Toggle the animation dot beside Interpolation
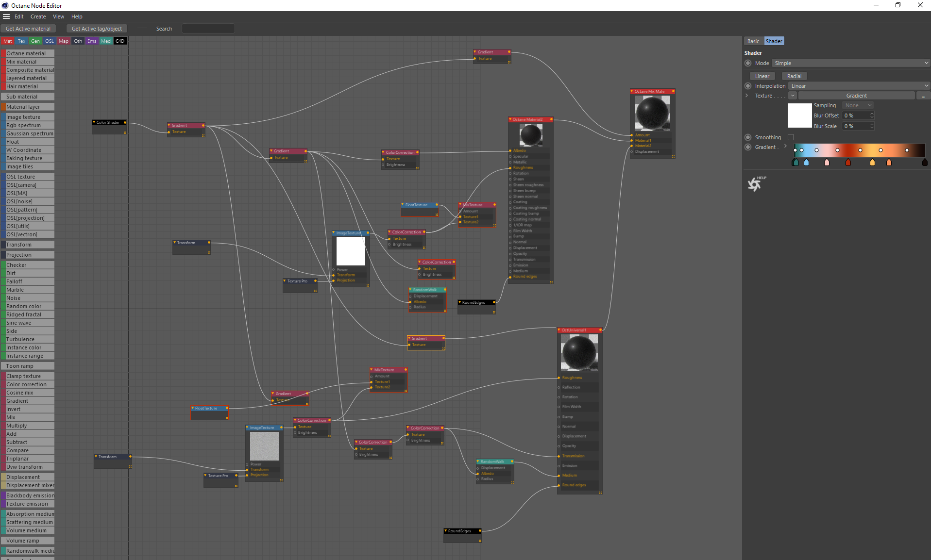The height and width of the screenshot is (560, 931). pyautogui.click(x=748, y=86)
